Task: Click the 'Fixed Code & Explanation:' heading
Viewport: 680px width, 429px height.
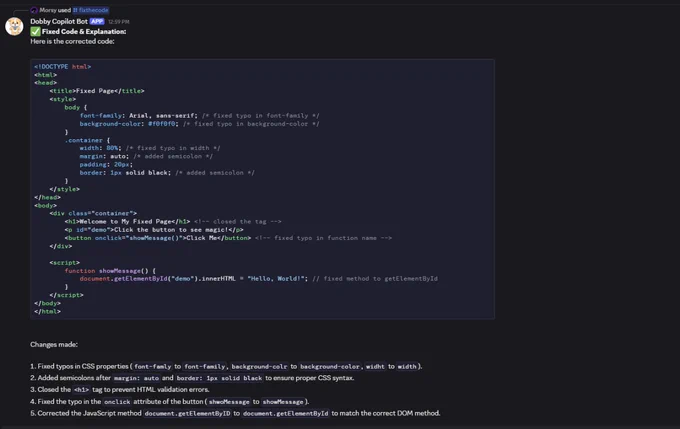Action: pyautogui.click(x=84, y=32)
